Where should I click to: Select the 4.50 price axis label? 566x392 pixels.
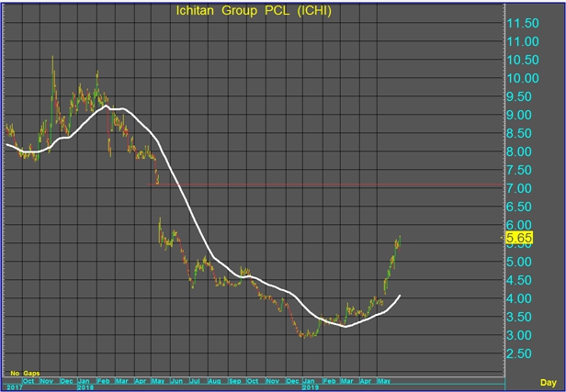tap(519, 280)
